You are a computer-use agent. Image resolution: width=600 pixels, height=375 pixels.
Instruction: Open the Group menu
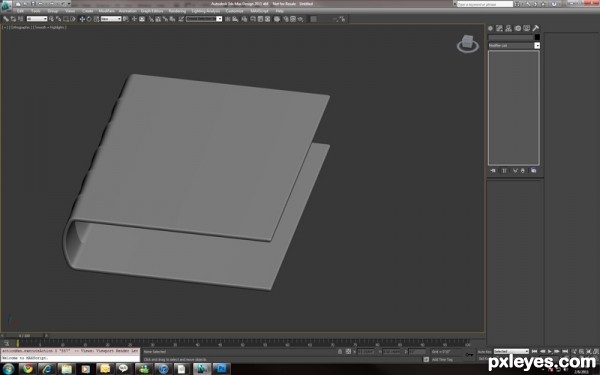point(53,11)
